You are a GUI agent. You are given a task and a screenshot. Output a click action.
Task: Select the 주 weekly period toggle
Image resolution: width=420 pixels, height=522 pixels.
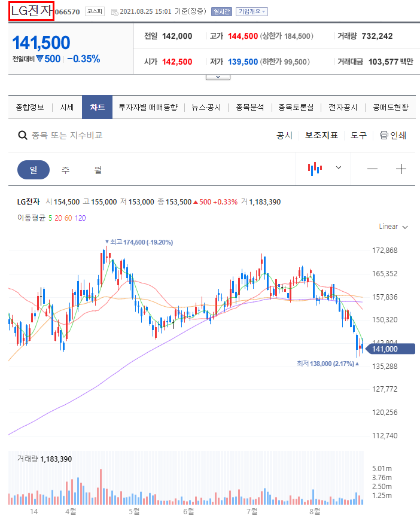point(66,170)
